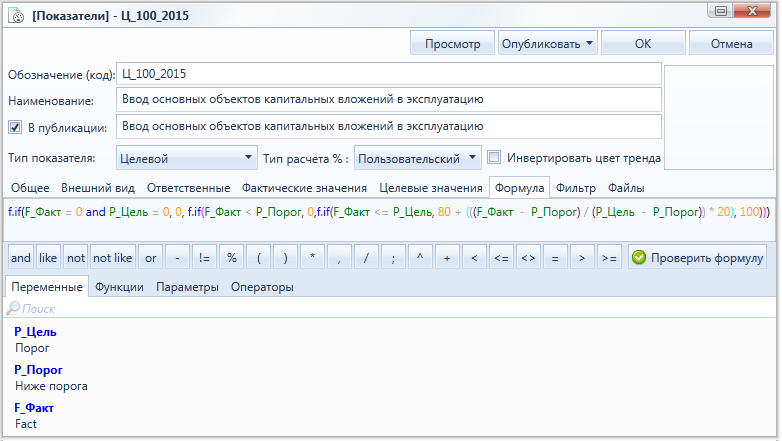The image size is (782, 441).
Task: Select the Переменные tab
Action: 47,287
